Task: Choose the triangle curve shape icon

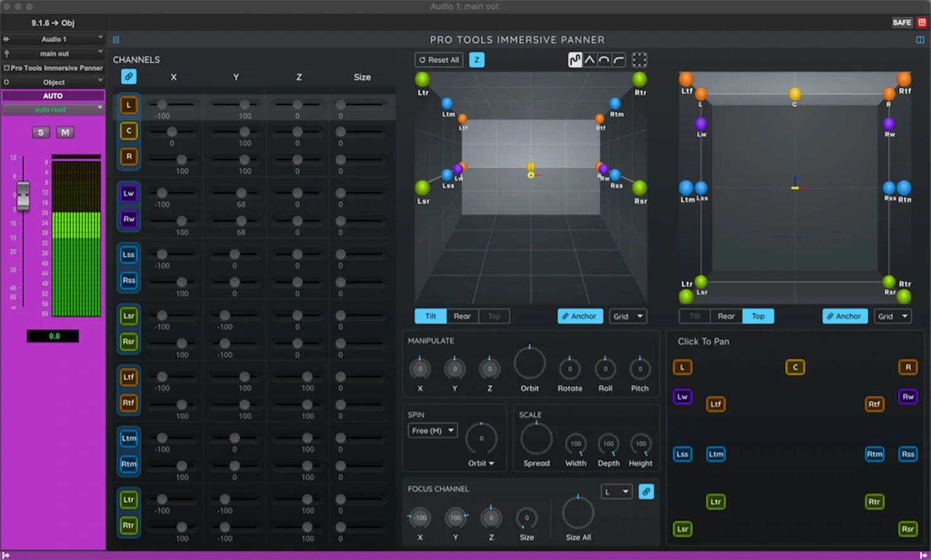Action: point(589,60)
